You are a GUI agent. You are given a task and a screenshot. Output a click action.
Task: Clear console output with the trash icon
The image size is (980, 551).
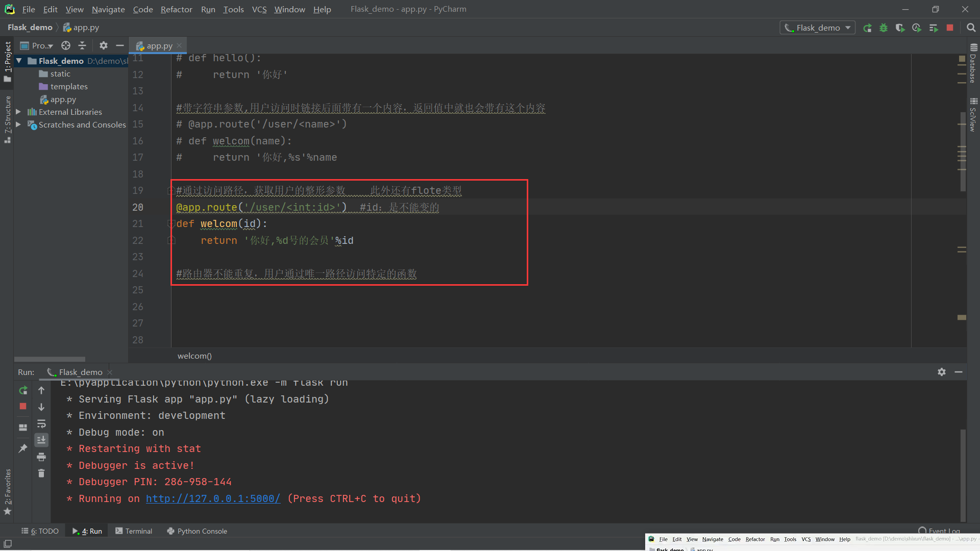[41, 473]
